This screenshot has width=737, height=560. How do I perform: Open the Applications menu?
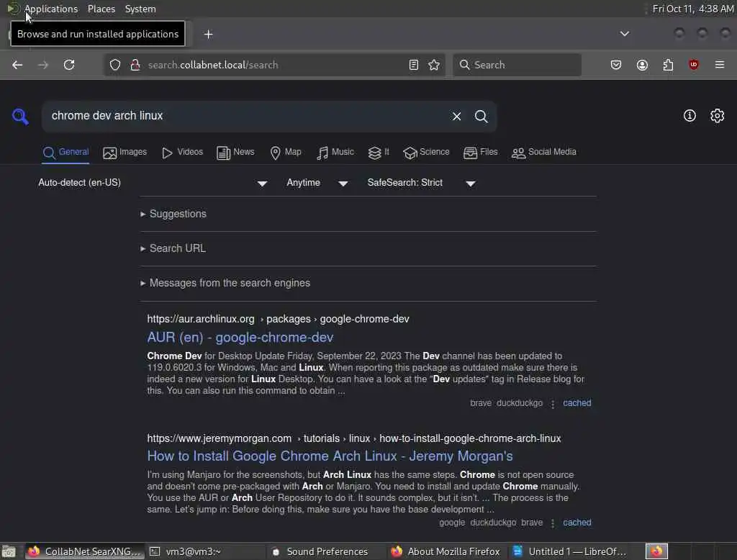[51, 9]
